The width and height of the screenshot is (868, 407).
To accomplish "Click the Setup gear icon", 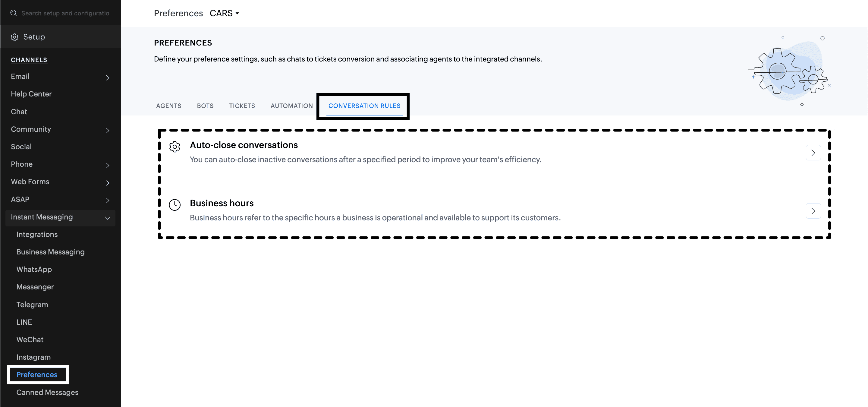I will pos(14,37).
